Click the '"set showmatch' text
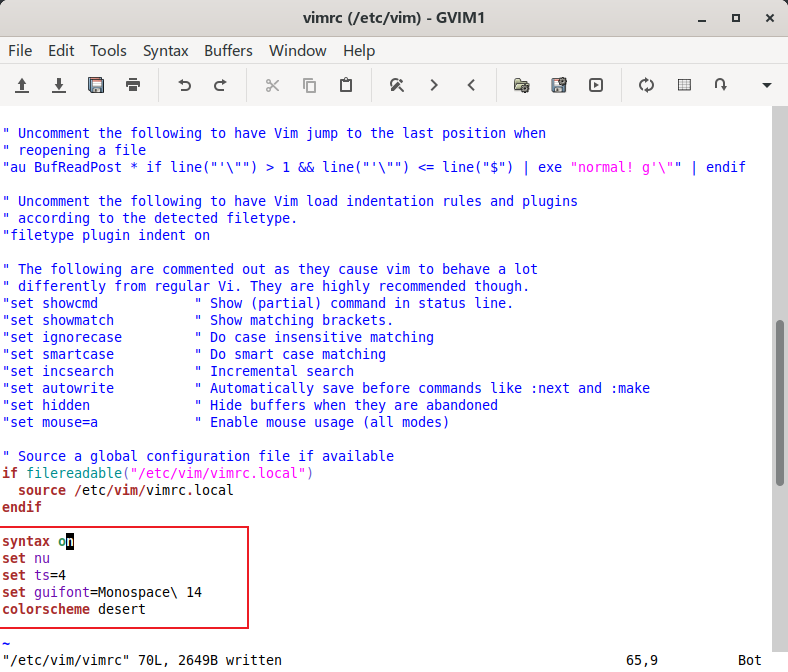Viewport: 788px width, 672px height. click(x=58, y=320)
